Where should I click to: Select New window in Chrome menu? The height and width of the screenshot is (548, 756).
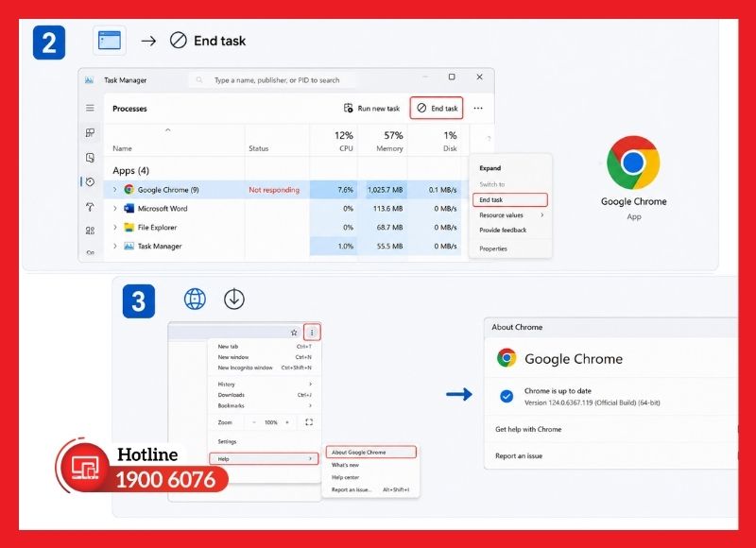(265, 357)
